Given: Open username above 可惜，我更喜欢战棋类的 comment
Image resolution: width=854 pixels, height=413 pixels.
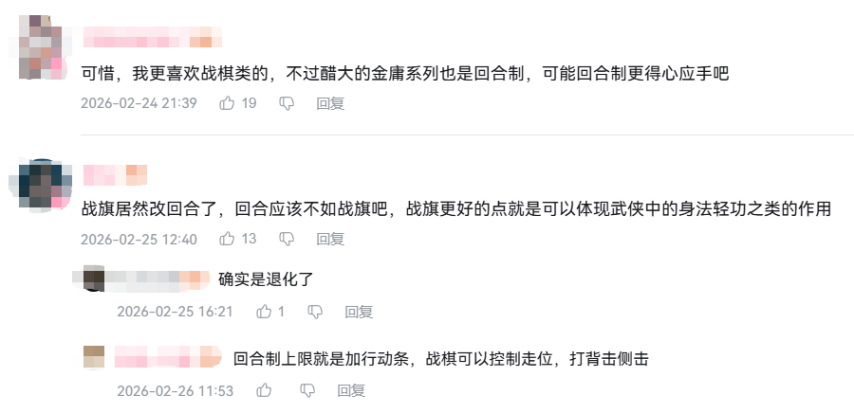Looking at the screenshot, I should click(x=152, y=40).
